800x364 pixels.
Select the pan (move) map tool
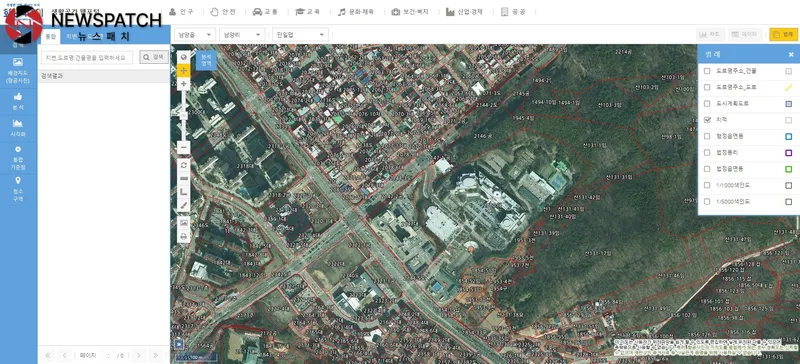[x=184, y=70]
